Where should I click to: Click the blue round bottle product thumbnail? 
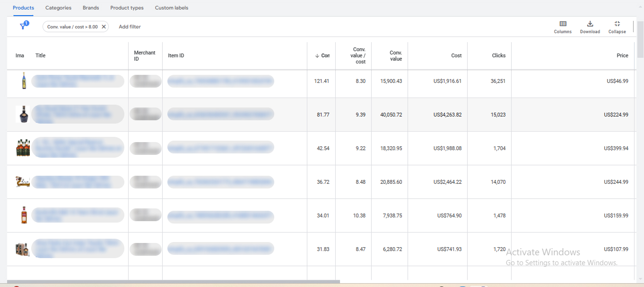pos(23,115)
